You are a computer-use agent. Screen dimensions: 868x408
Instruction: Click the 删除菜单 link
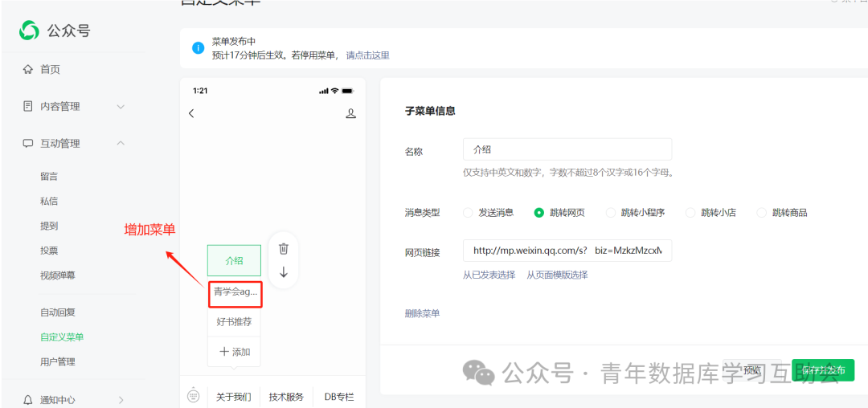tap(423, 314)
